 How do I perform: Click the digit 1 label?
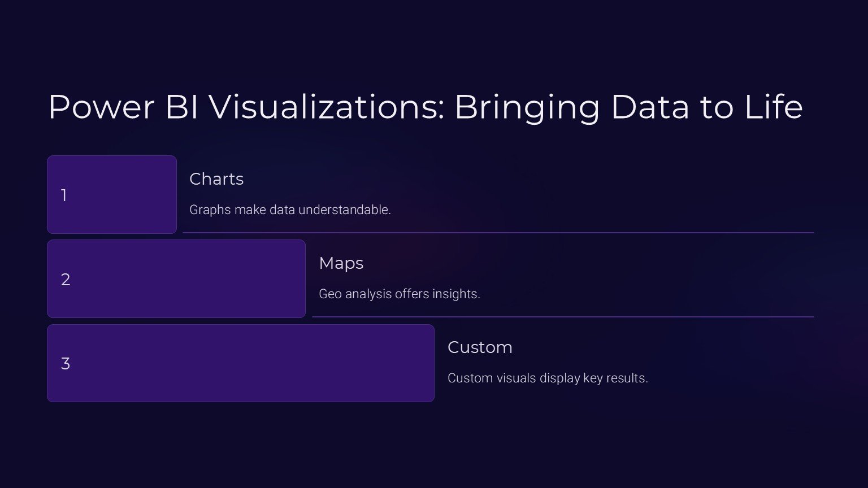[x=64, y=195]
